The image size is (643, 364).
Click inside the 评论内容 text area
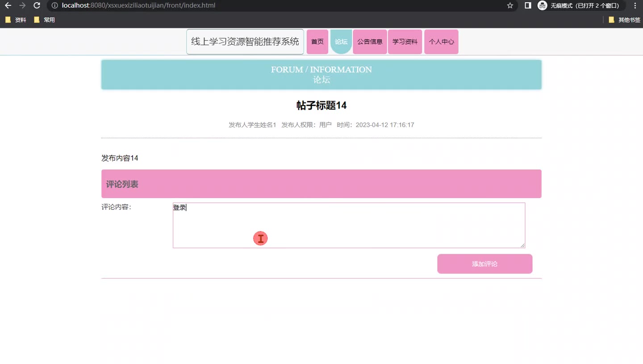(x=349, y=225)
